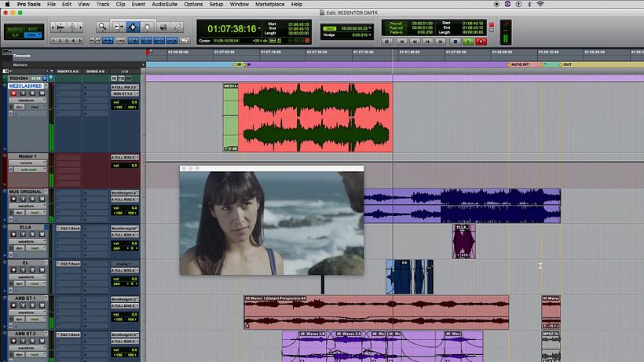Viewport: 644px width, 362px height.
Task: Click the Online sync clock button
Action: click(x=387, y=42)
